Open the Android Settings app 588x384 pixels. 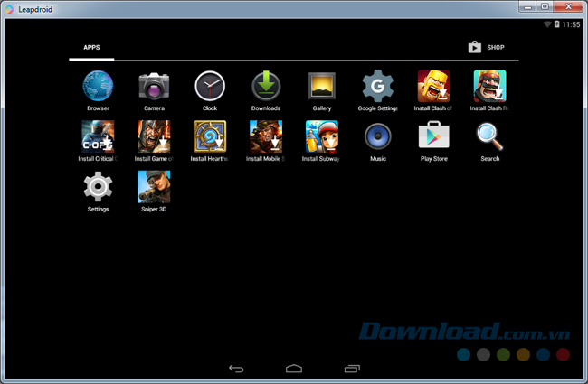98,186
